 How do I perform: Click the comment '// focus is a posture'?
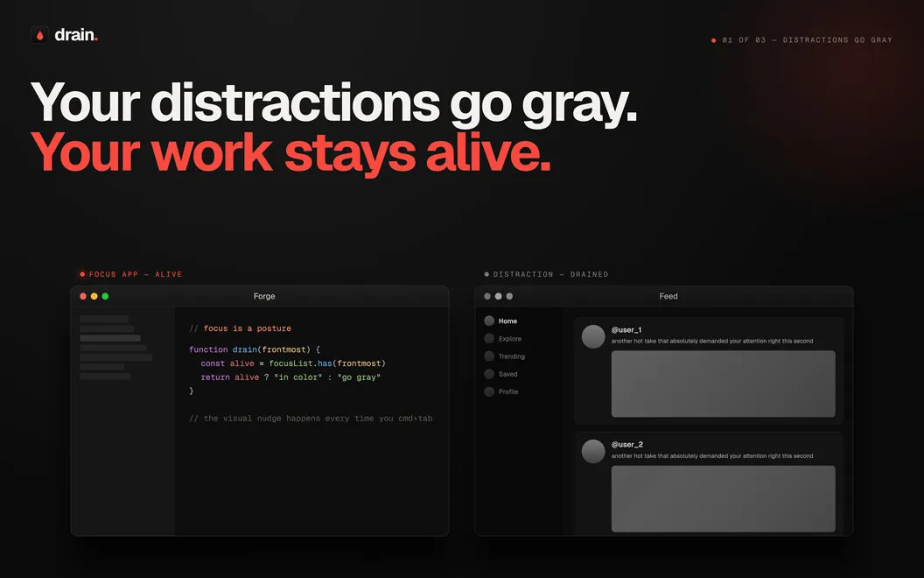click(240, 328)
